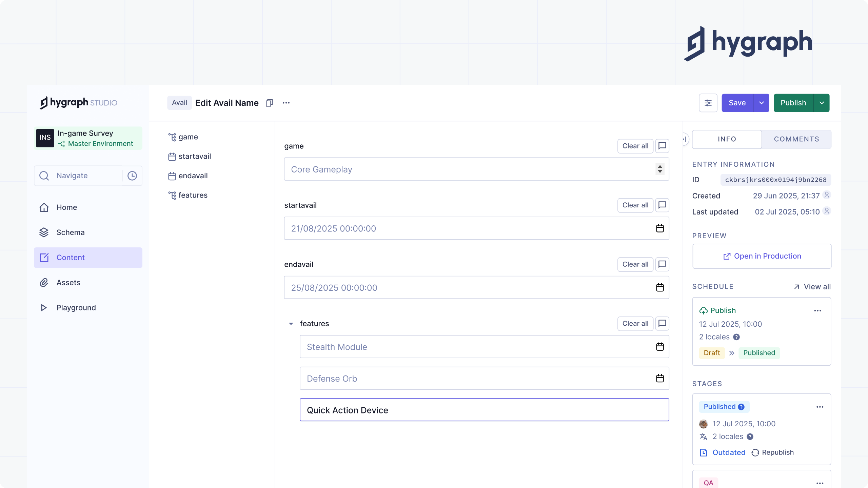This screenshot has height=488, width=868.
Task: Click the Quick Action Device input field
Action: pos(484,410)
